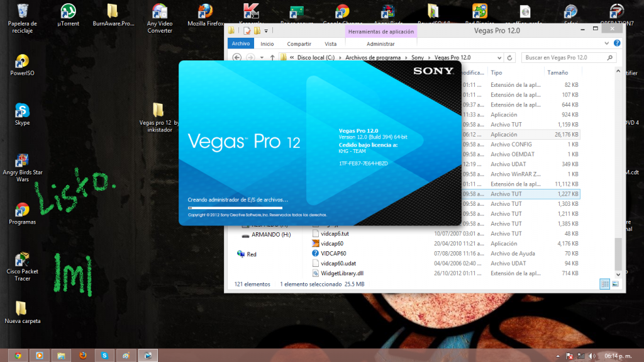Screen dimensions: 644x362
Task: Go forward in Explorer navigation
Action: pyautogui.click(x=250, y=57)
